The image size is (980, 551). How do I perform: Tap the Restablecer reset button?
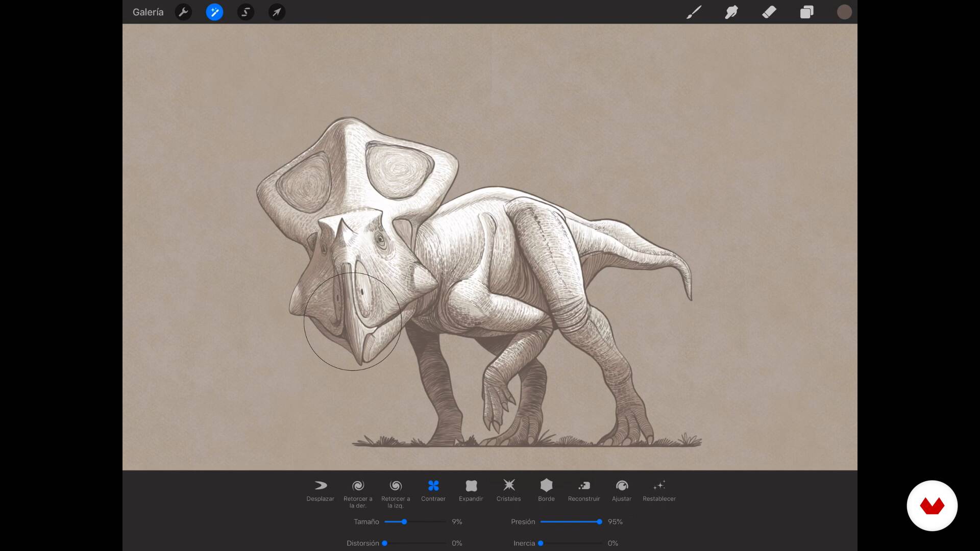coord(659,491)
